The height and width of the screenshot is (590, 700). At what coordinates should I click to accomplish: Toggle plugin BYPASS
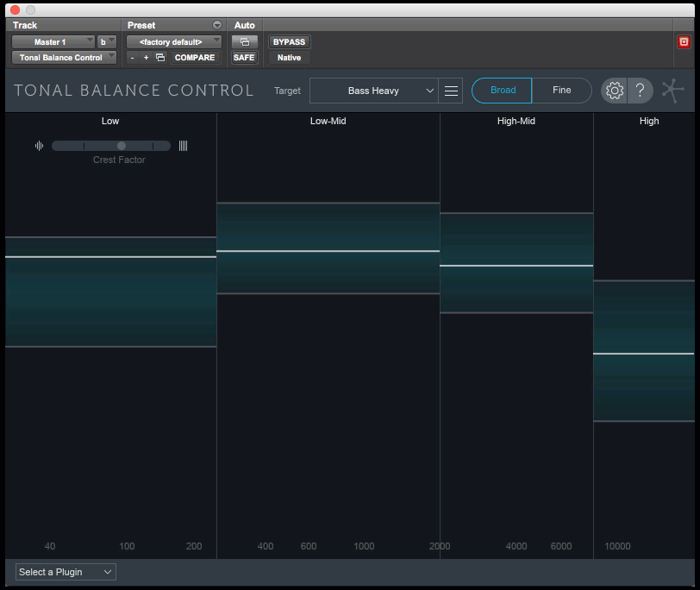click(x=290, y=42)
